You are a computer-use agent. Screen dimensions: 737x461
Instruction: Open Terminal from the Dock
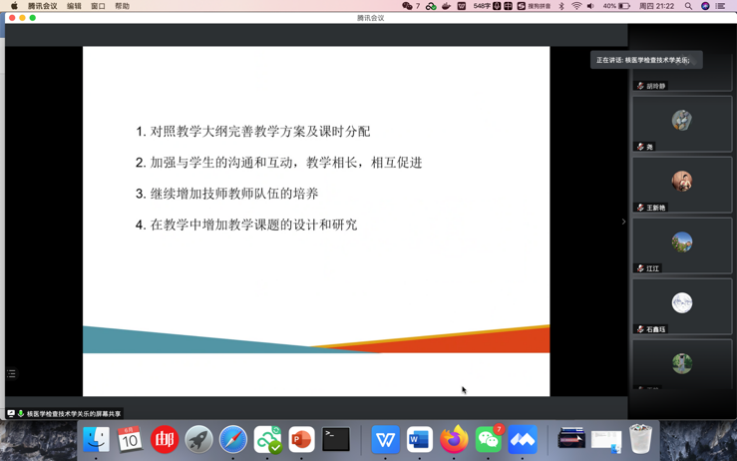click(335, 439)
